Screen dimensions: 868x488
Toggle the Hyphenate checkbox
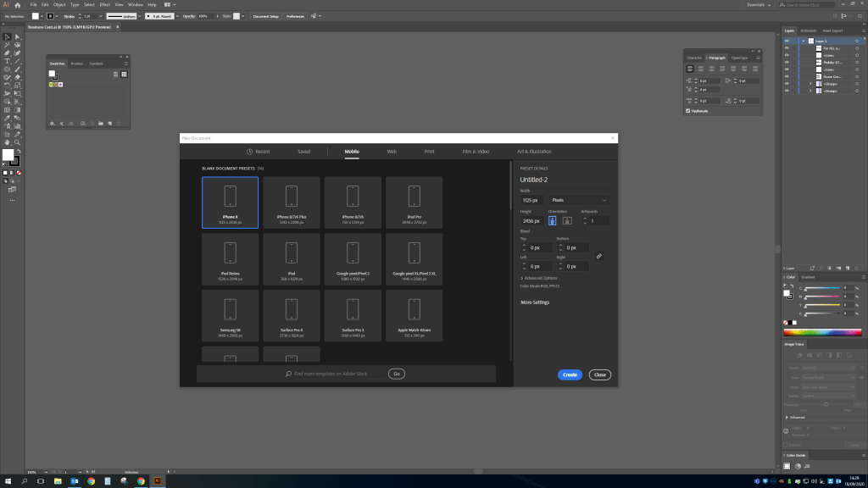click(688, 110)
